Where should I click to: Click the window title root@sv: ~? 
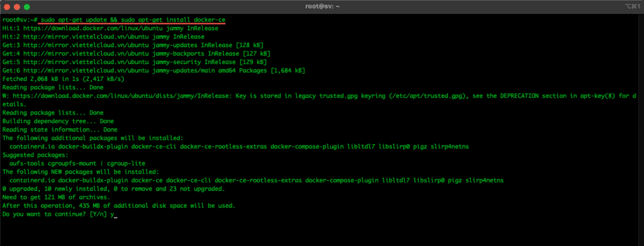click(322, 6)
